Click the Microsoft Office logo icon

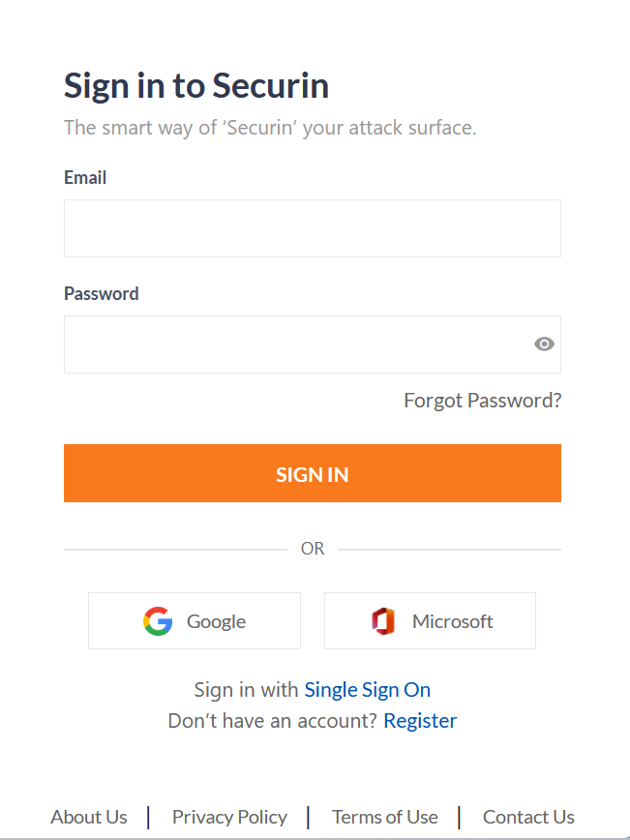(x=383, y=621)
